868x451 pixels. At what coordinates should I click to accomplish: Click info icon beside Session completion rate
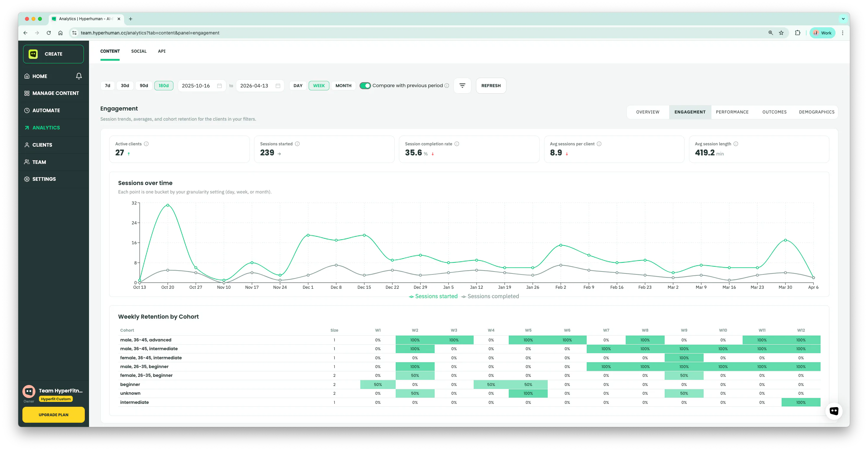(457, 144)
